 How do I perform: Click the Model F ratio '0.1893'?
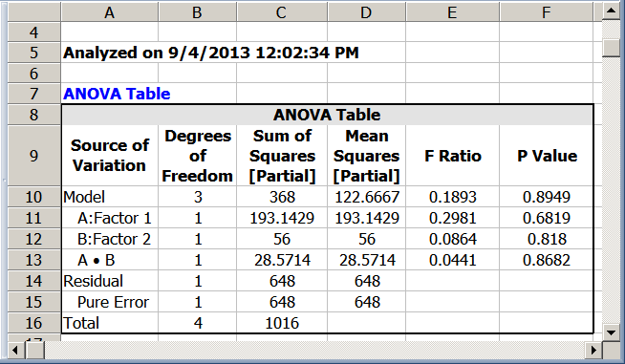(452, 197)
